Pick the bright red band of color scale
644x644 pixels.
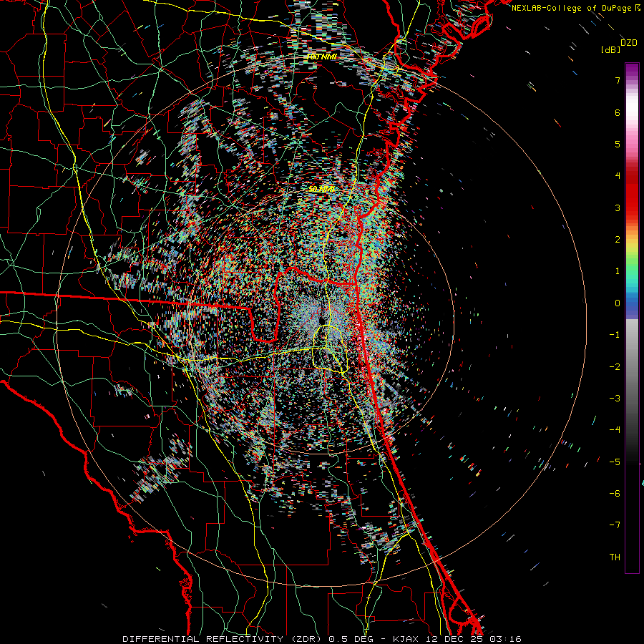(x=632, y=197)
